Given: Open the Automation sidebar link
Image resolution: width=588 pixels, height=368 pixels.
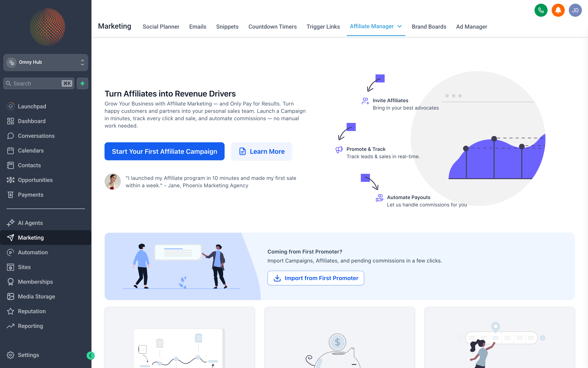Looking at the screenshot, I should tap(46, 252).
